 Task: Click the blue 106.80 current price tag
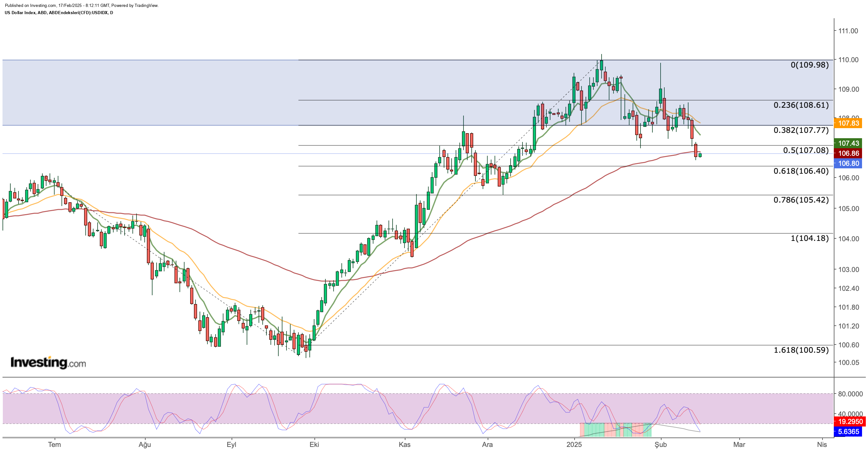848,164
